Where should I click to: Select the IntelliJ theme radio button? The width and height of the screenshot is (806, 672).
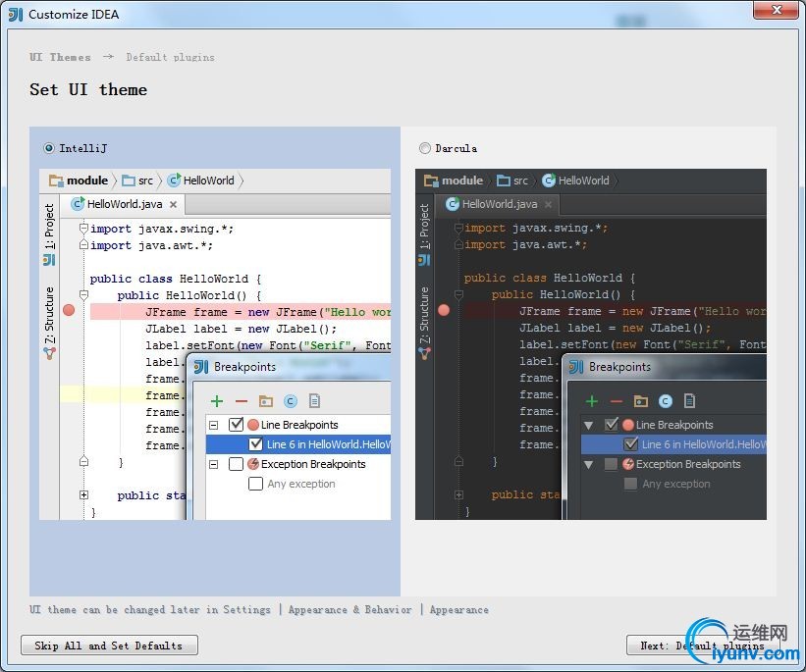tap(49, 148)
